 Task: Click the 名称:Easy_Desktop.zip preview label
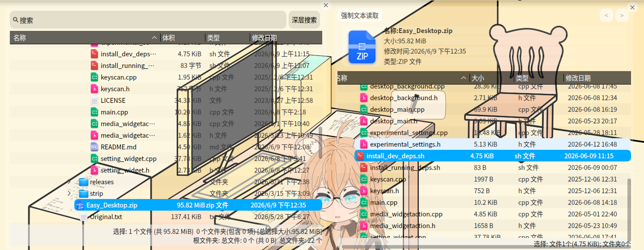point(418,31)
